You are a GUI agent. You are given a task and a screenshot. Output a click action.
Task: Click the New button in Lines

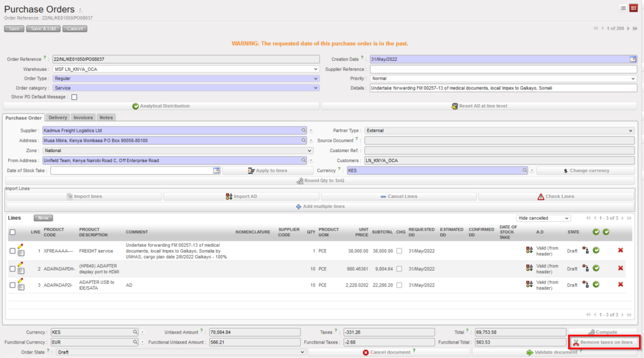click(43, 218)
